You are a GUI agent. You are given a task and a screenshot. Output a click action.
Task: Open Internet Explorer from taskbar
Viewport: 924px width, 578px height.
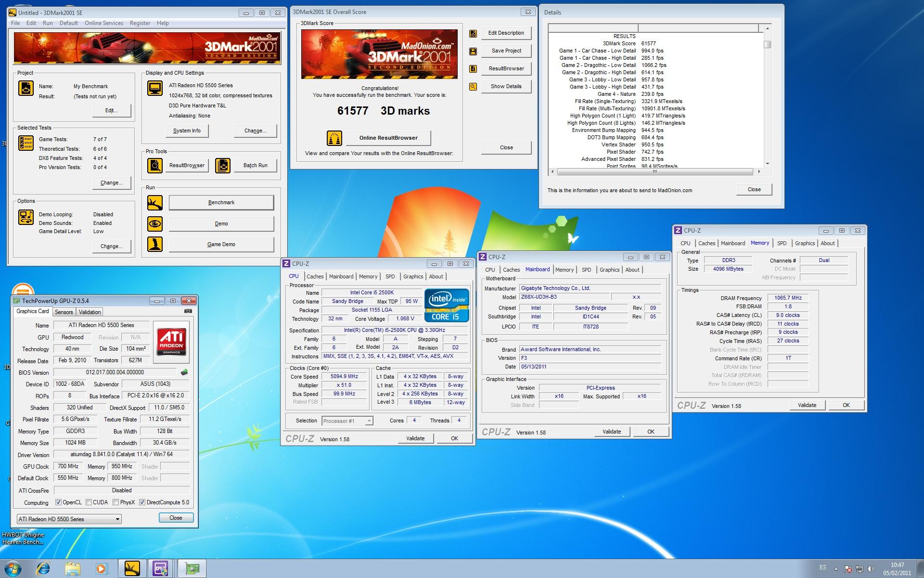point(43,569)
